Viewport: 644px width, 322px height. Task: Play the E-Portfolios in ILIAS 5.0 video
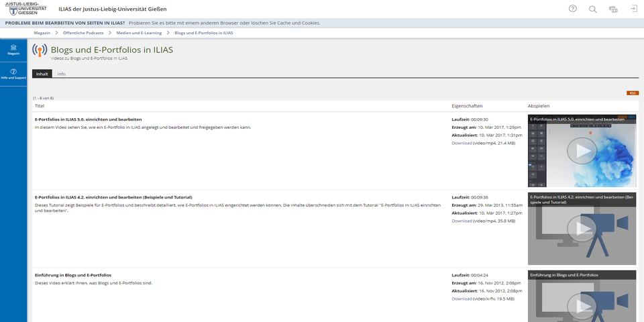[x=582, y=151]
